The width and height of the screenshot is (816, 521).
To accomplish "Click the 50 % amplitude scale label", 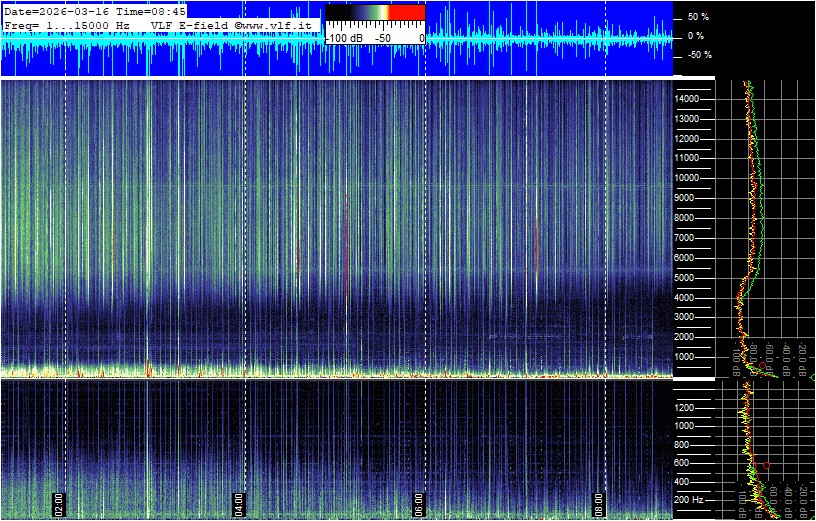I will click(697, 17).
